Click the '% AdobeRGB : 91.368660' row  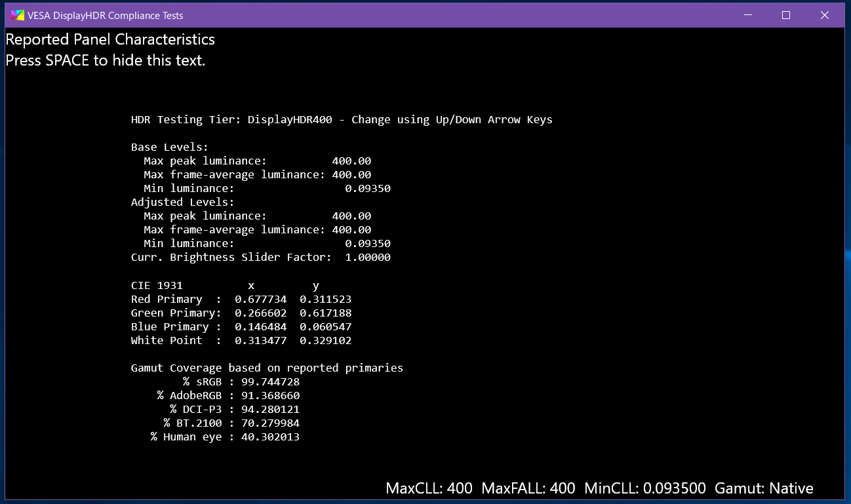click(228, 396)
